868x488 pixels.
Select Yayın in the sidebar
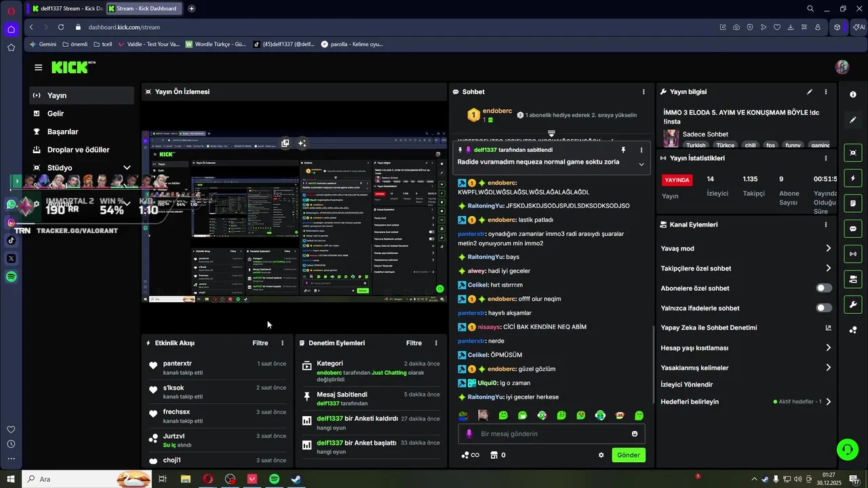click(x=81, y=96)
